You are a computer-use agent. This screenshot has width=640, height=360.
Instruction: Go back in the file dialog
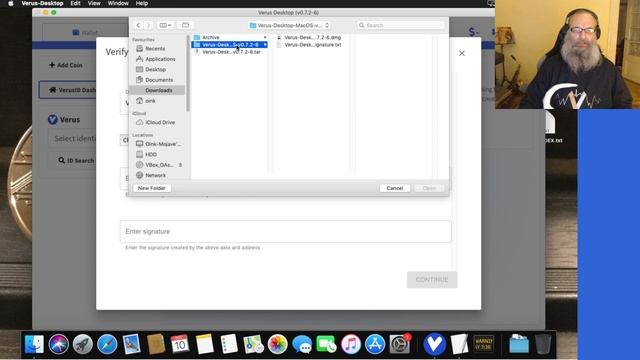click(138, 25)
